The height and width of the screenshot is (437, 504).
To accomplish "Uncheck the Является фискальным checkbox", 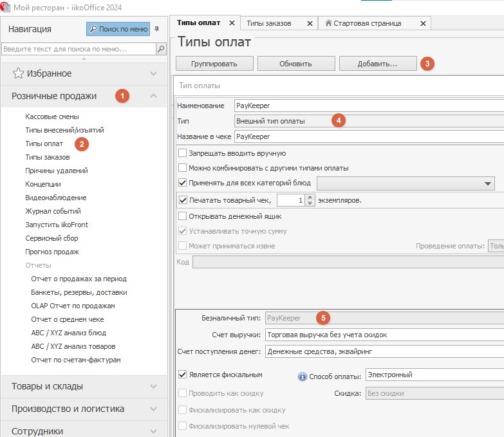I will [183, 374].
